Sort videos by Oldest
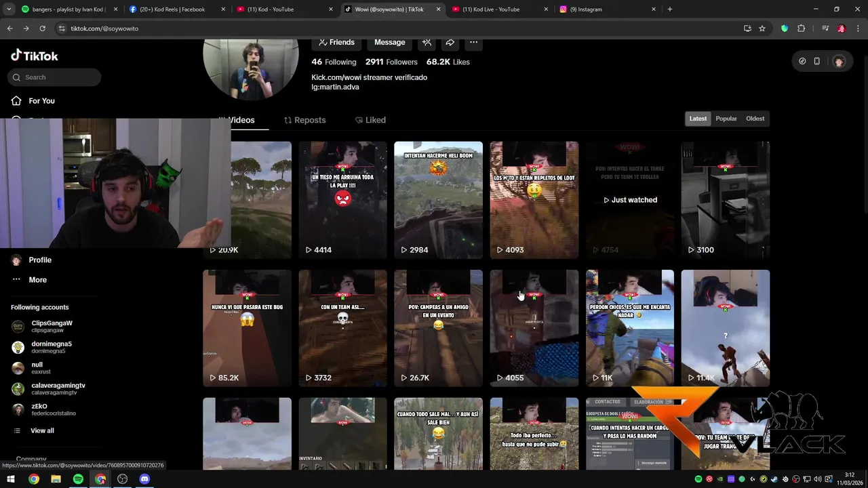Screen dimensions: 868x488 (755, 119)
